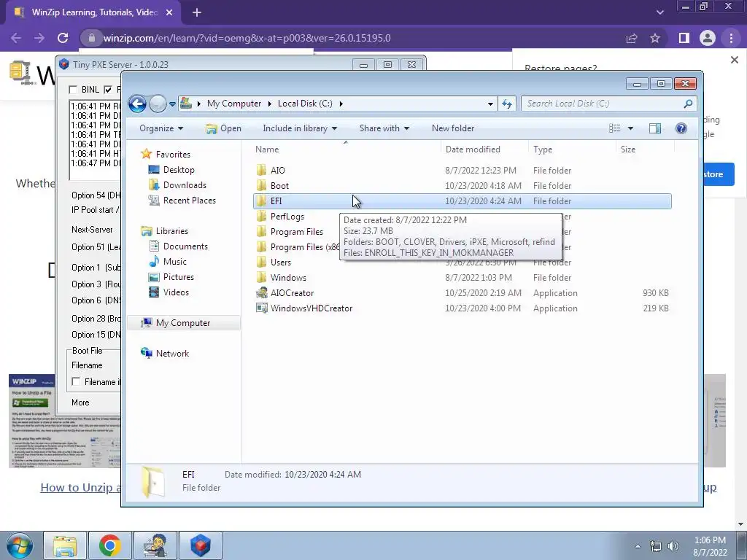Viewport: 747px width, 560px height.
Task: Toggle BINL checkbox in Tiny PXE Server
Action: pos(73,90)
